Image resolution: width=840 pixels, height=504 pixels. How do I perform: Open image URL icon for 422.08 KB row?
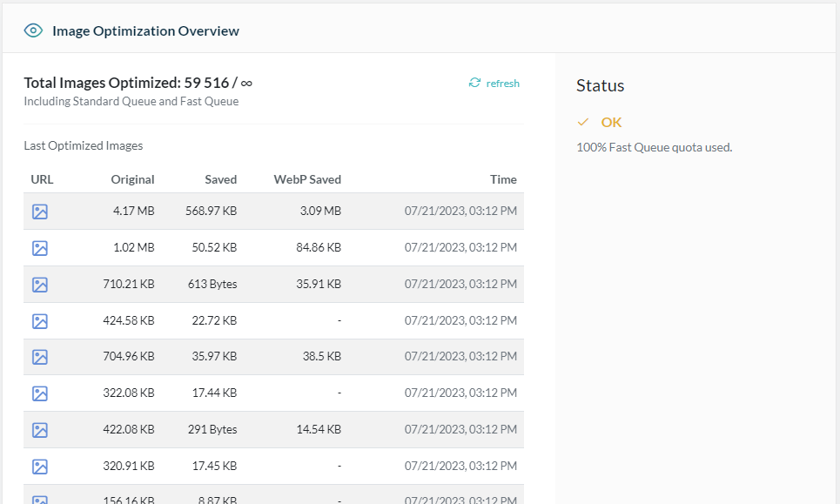[x=40, y=430]
